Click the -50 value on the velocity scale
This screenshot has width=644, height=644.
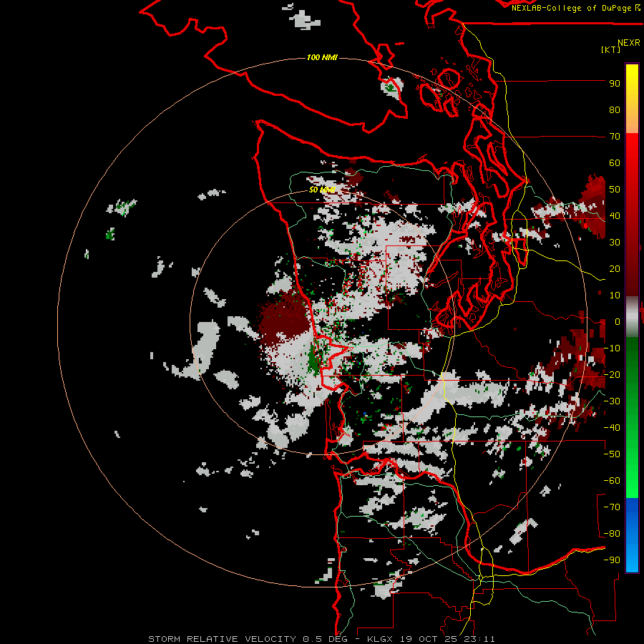click(x=612, y=454)
